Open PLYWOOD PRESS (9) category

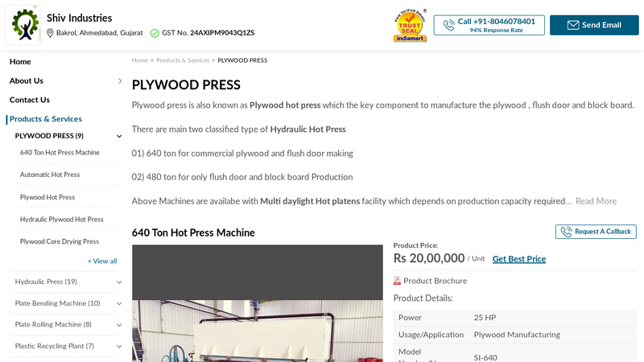coord(49,136)
